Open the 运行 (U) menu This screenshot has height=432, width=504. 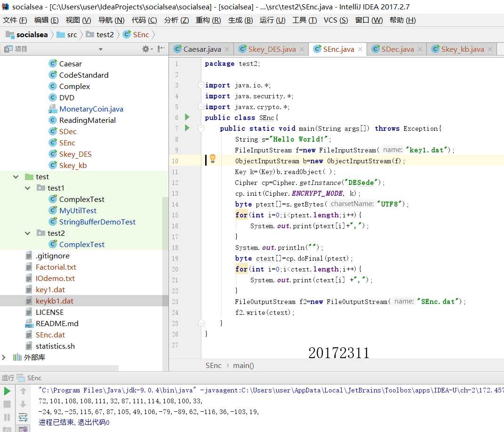click(x=272, y=20)
